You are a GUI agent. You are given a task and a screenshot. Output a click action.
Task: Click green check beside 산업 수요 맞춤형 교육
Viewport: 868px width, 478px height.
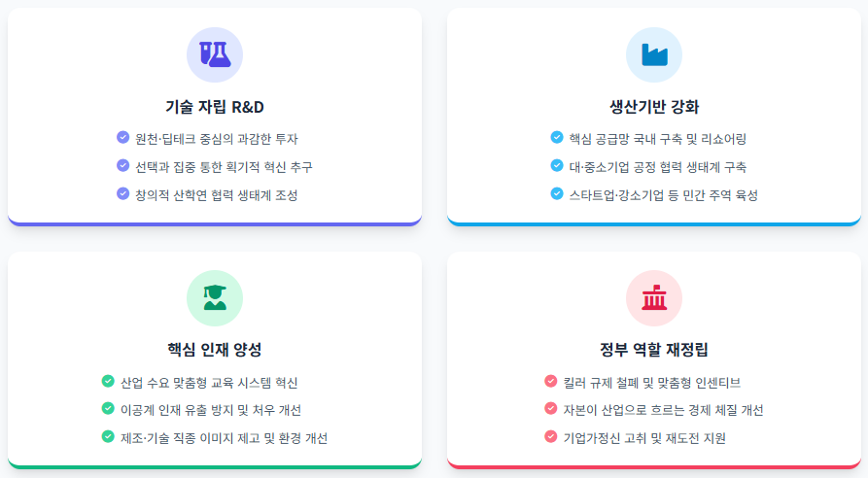pyautogui.click(x=108, y=381)
